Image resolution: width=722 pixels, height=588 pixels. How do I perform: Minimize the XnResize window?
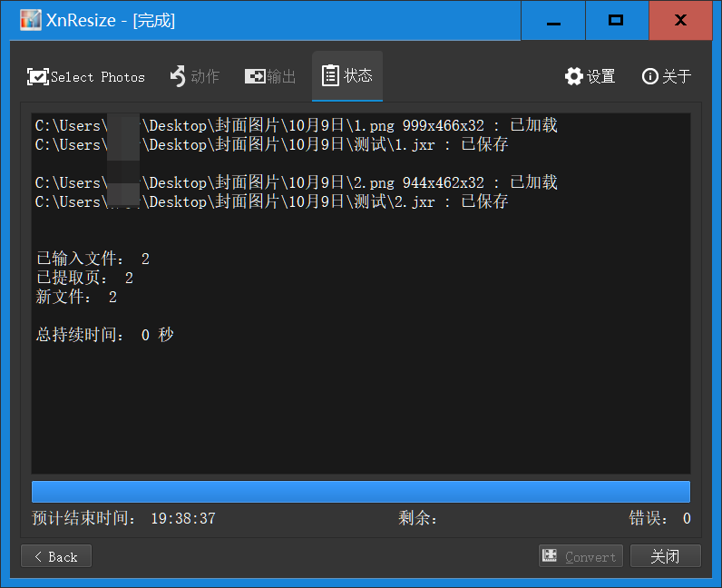pyautogui.click(x=553, y=21)
